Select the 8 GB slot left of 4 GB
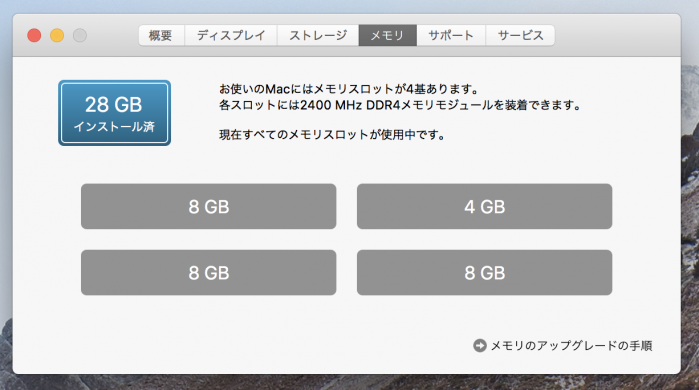 (209, 206)
